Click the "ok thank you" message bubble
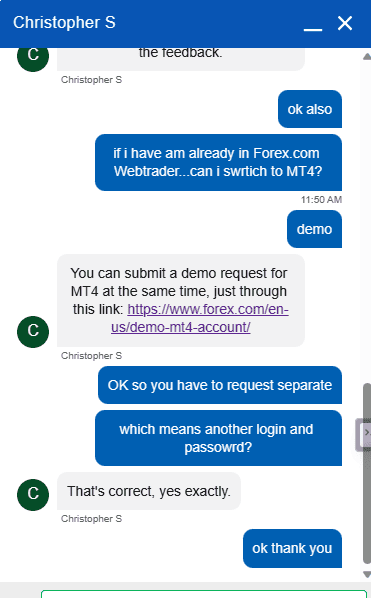 pyautogui.click(x=292, y=548)
